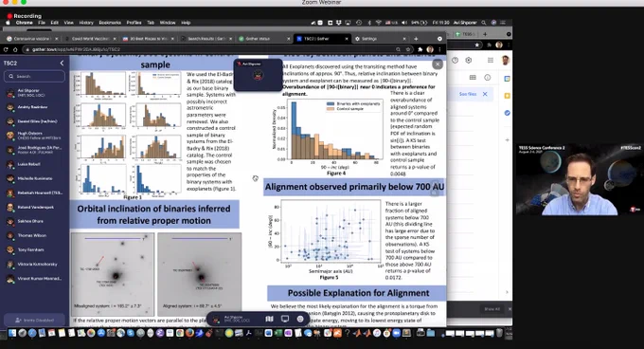Click the Show All button in download bar
This screenshot has height=349, width=644.
[x=492, y=309]
